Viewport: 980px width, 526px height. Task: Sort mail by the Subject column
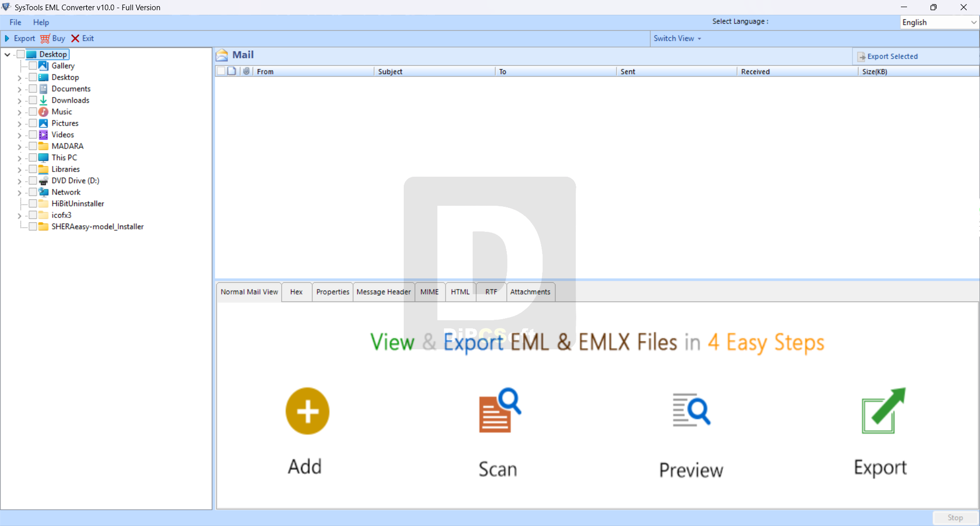coord(435,71)
